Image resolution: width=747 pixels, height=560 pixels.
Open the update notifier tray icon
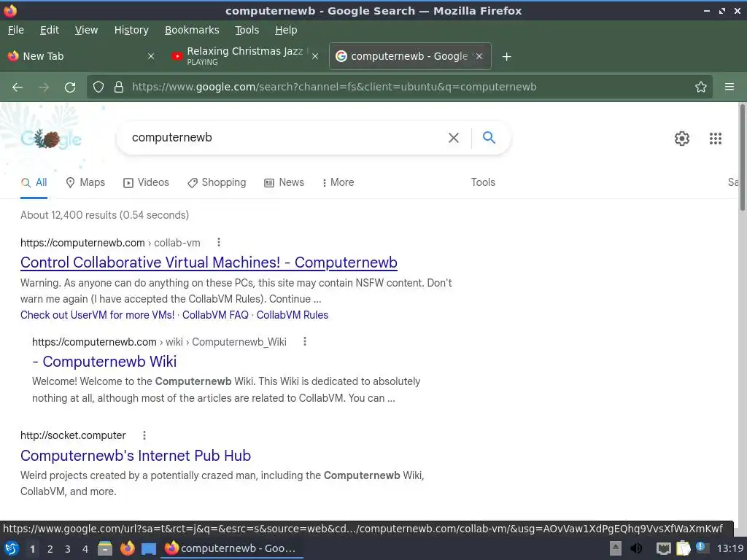tap(703, 548)
